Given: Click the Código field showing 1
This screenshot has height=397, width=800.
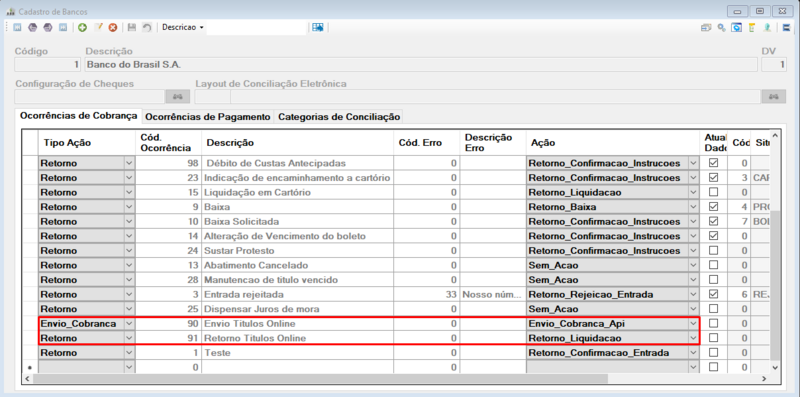Looking at the screenshot, I should tap(47, 65).
